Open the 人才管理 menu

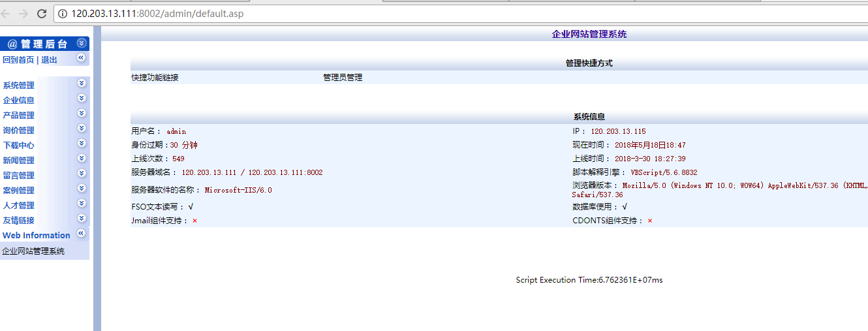(x=19, y=206)
